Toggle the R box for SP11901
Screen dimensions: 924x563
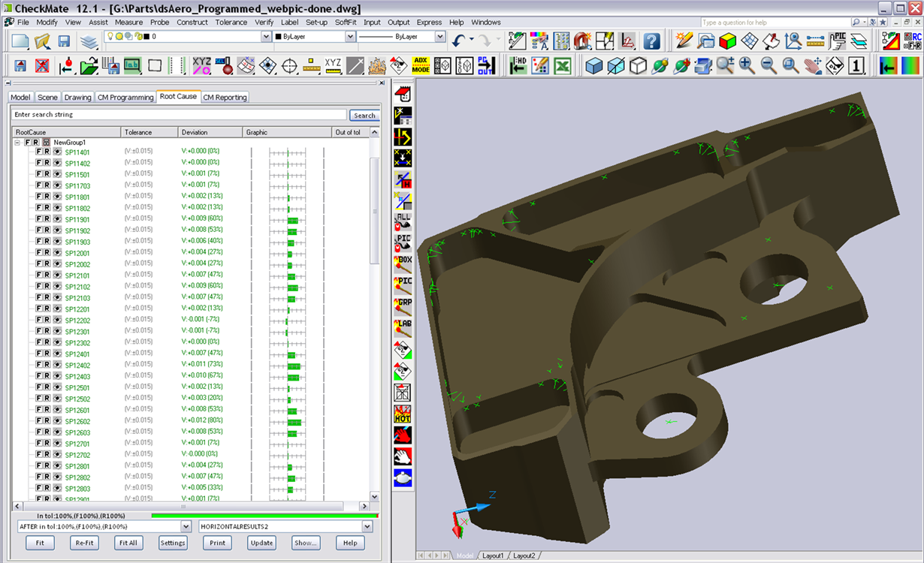[47, 219]
